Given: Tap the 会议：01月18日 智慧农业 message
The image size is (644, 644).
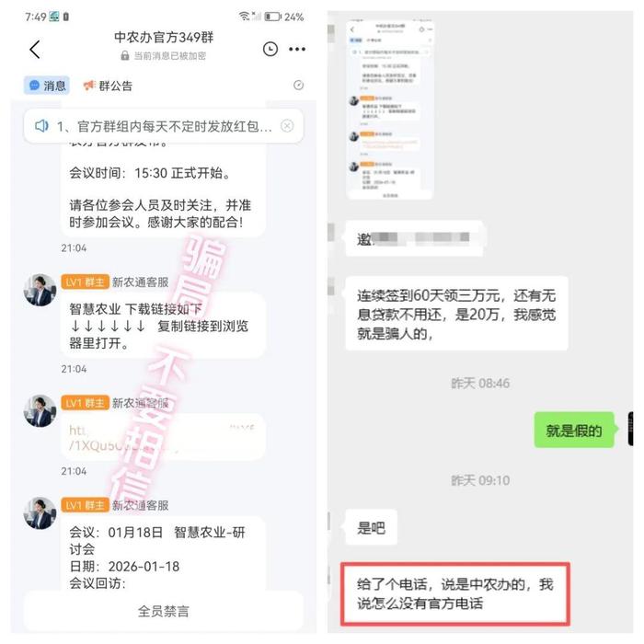Looking at the screenshot, I should pos(163,553).
